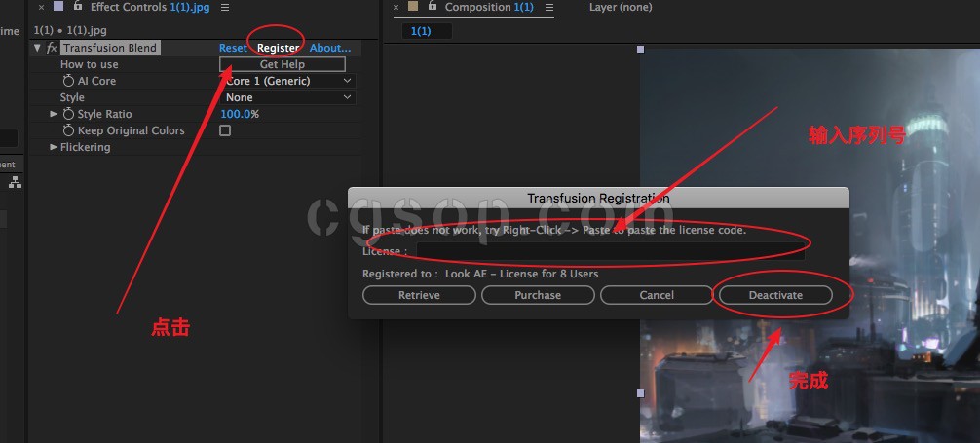Close the Composition panel
Image resolution: width=980 pixels, height=443 pixels.
point(396,8)
